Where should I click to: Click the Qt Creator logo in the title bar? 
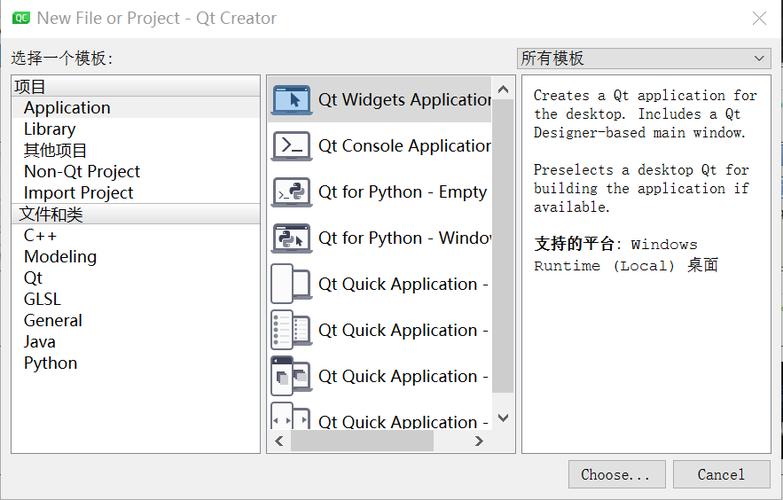coord(21,18)
